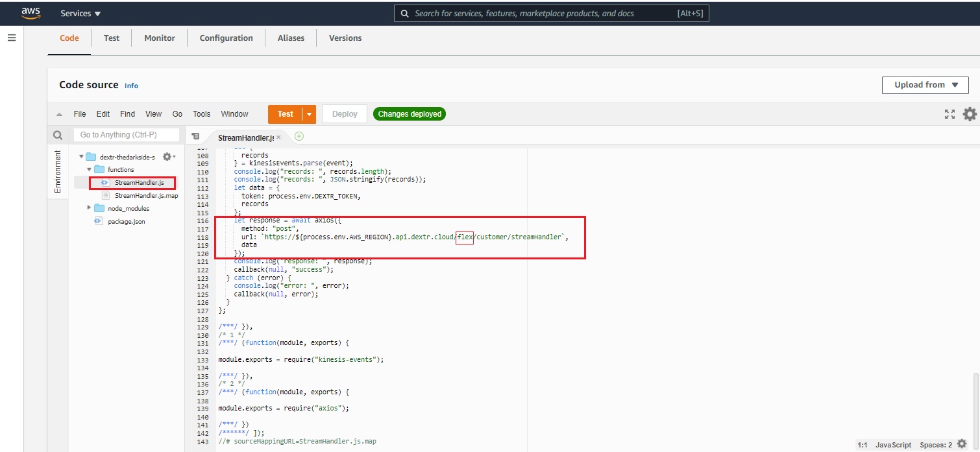This screenshot has width=980, height=452.
Task: Close the StreamHandler.js editor tab
Action: click(278, 137)
